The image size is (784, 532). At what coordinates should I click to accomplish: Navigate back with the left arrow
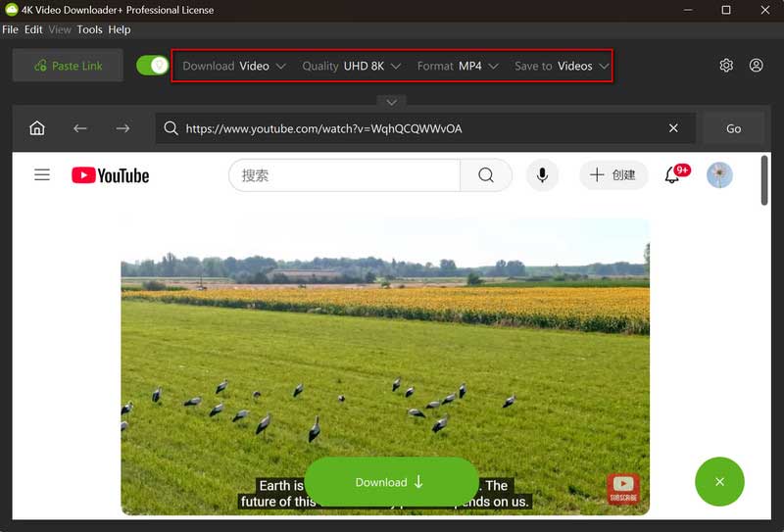point(80,128)
